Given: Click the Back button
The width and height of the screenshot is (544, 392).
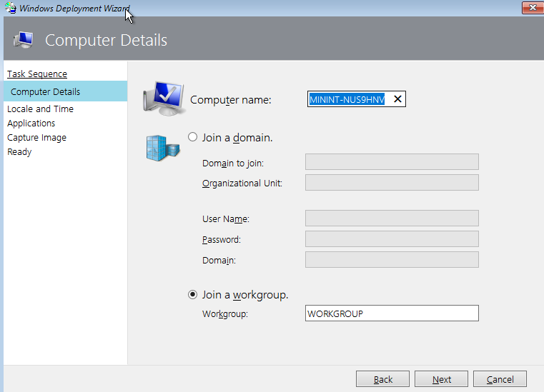Looking at the screenshot, I should pos(382,379).
